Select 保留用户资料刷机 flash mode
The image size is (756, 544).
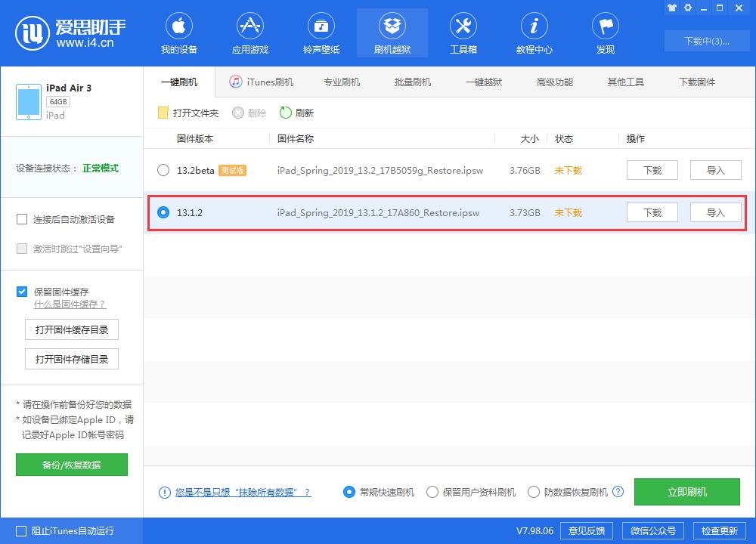432,492
